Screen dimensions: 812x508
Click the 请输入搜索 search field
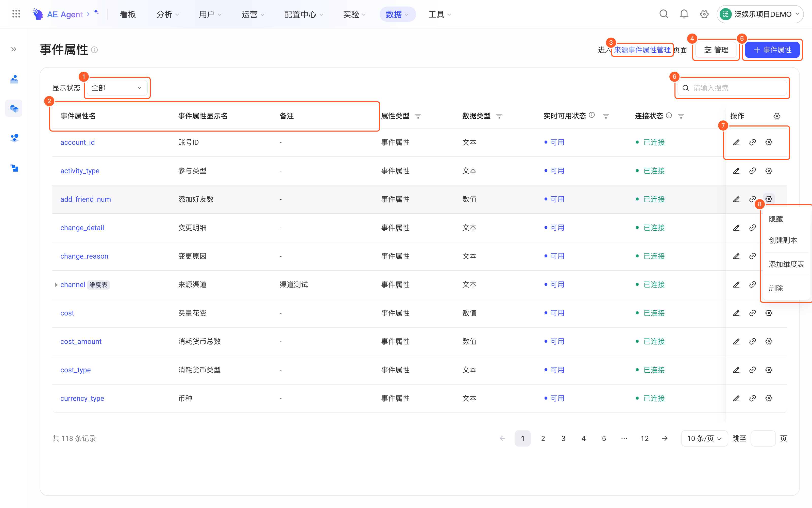732,88
